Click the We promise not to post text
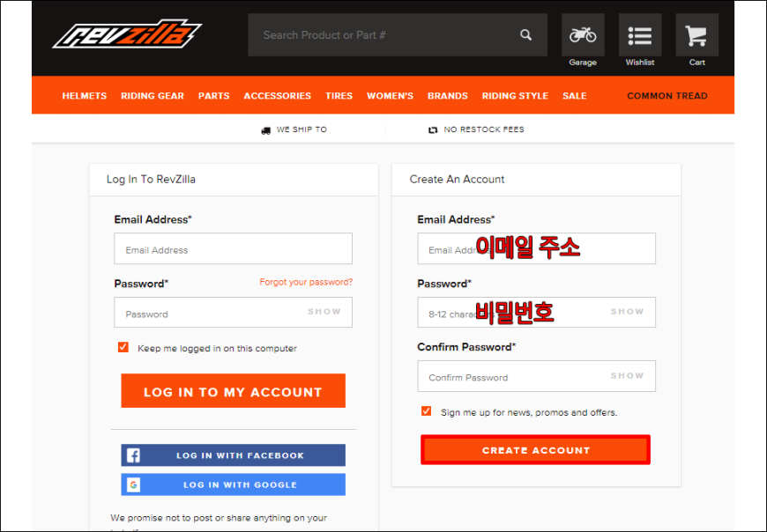Viewport: 767px width, 532px height. (219, 518)
